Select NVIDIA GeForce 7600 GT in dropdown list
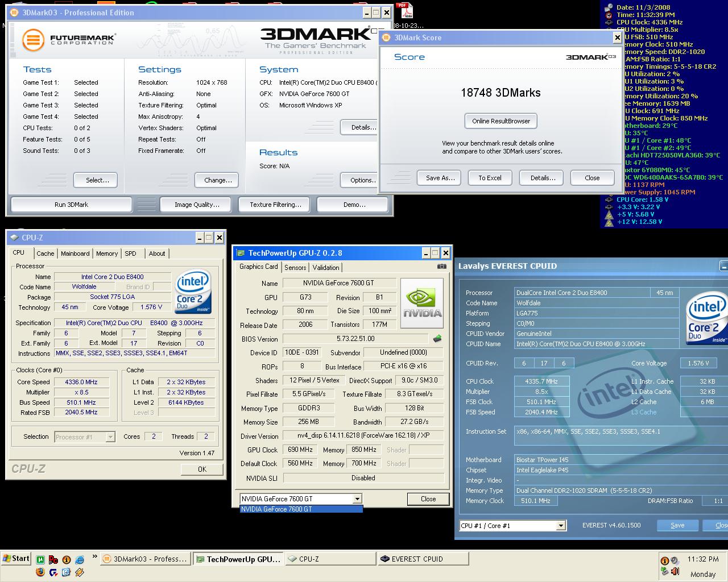This screenshot has height=582, width=728. coord(301,509)
